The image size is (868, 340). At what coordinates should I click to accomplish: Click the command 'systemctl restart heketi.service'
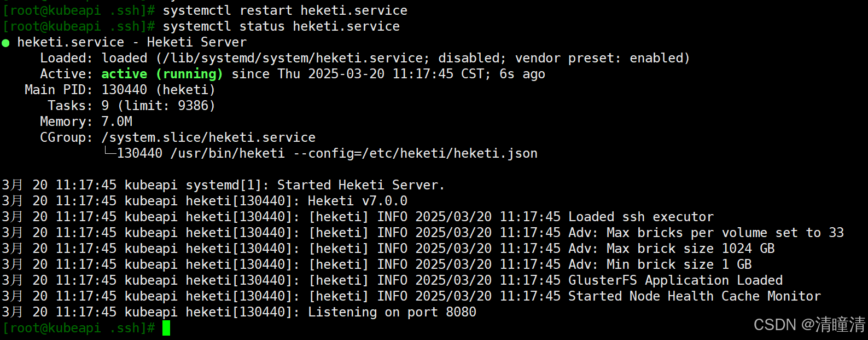[x=285, y=10]
